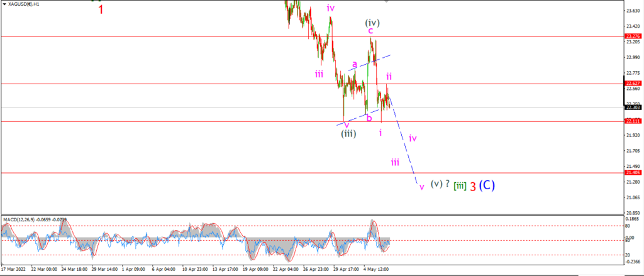Select the 22.111 red price level tag

[x=633, y=121]
